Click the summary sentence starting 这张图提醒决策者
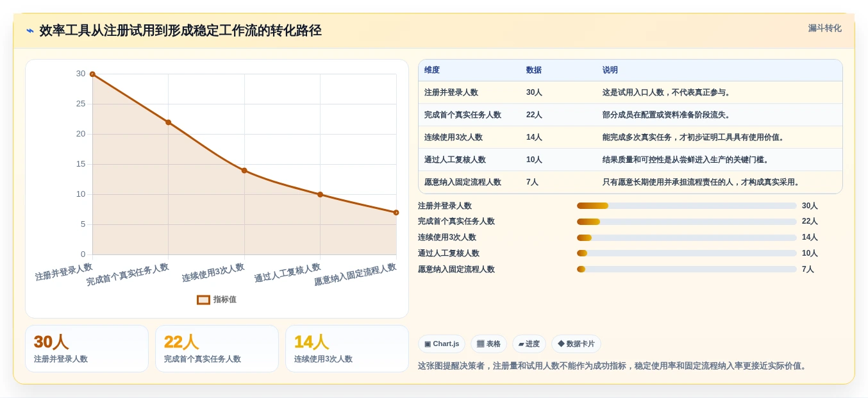 coord(613,366)
